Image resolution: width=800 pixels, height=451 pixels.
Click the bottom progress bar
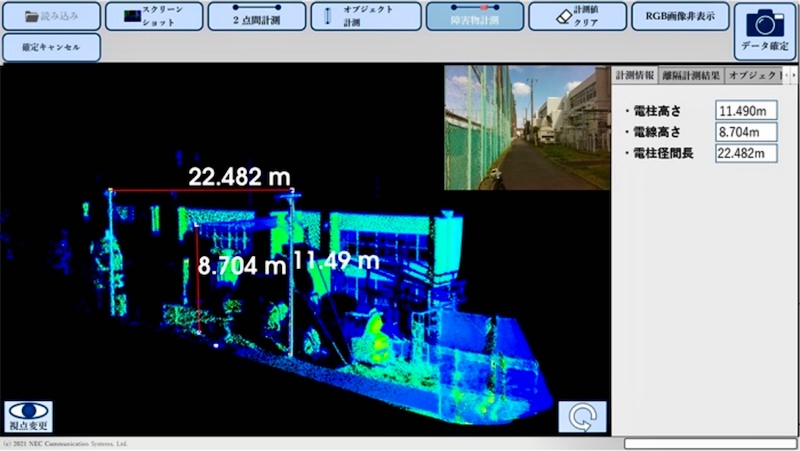pos(710,443)
